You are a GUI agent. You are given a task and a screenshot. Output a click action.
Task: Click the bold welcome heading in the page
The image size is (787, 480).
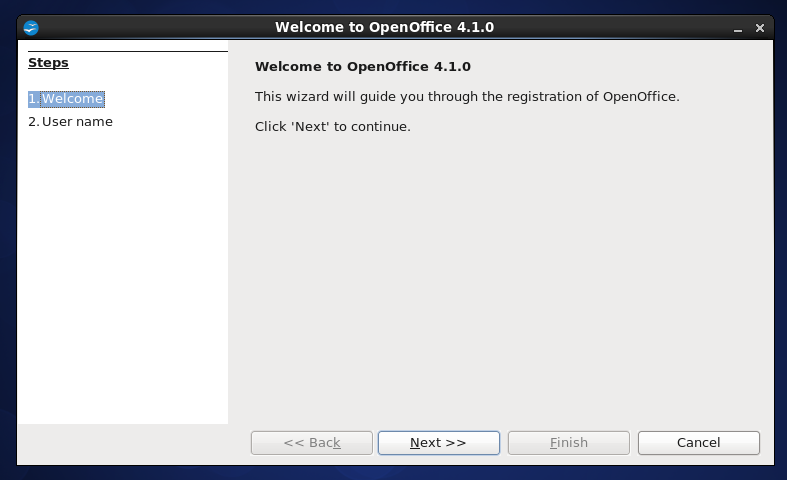coord(362,67)
